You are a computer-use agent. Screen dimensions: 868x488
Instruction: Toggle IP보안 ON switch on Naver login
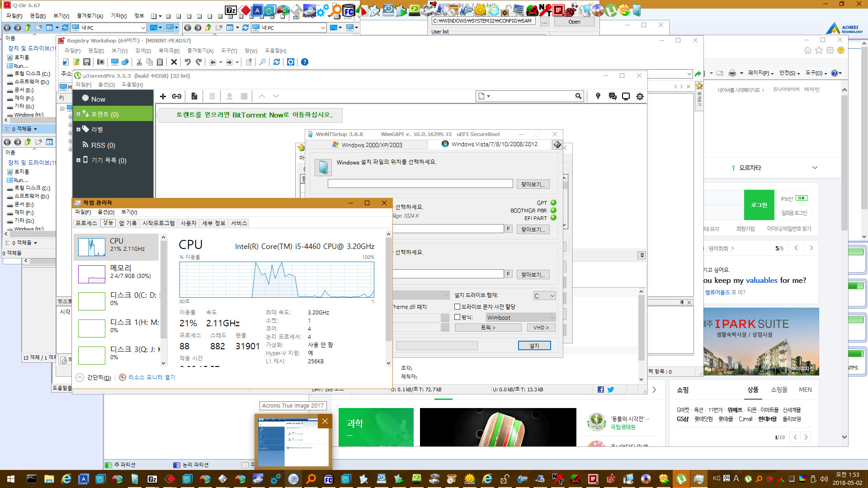pyautogui.click(x=801, y=198)
